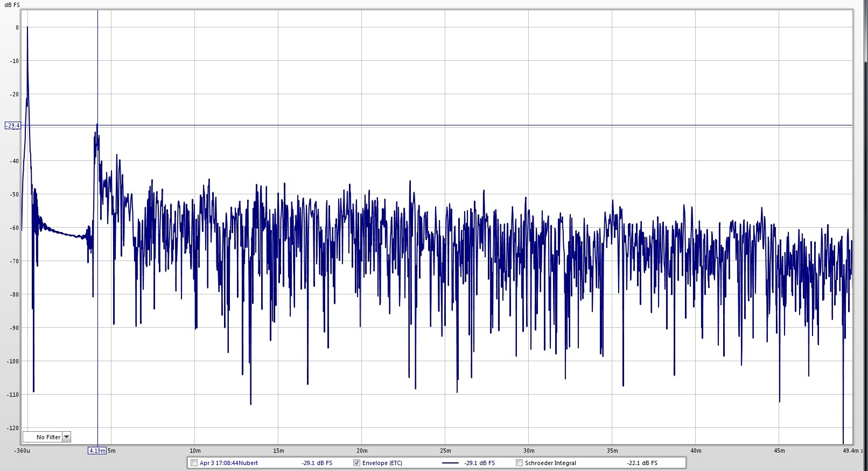The width and height of the screenshot is (868, 471).
Task: Enable the Schroeder Integral checkbox
Action: 519,463
